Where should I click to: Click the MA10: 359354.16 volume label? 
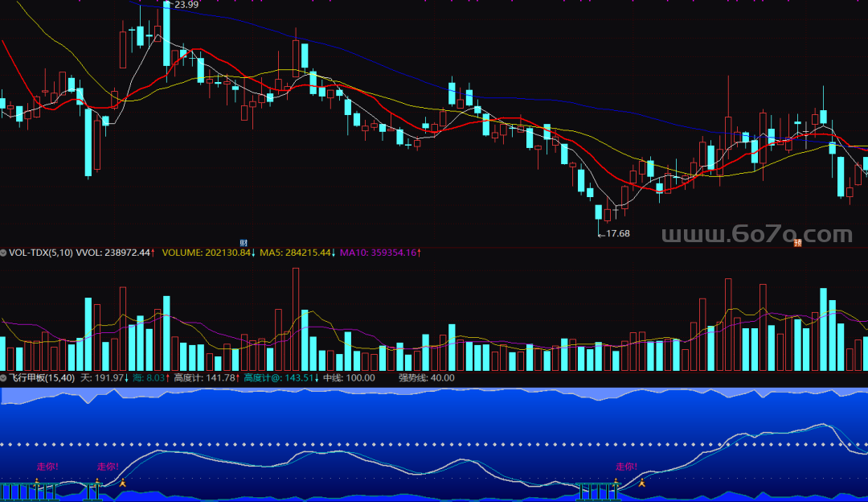point(379,253)
